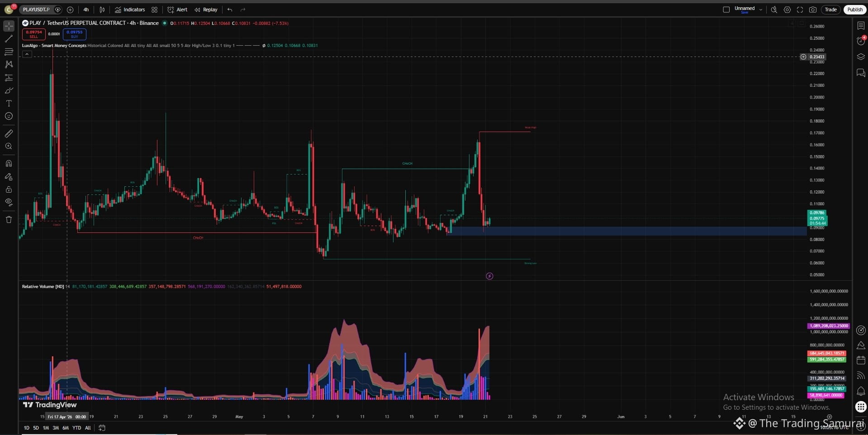Open the indicator templates grid icon
The width and height of the screenshot is (868, 435).
point(154,9)
